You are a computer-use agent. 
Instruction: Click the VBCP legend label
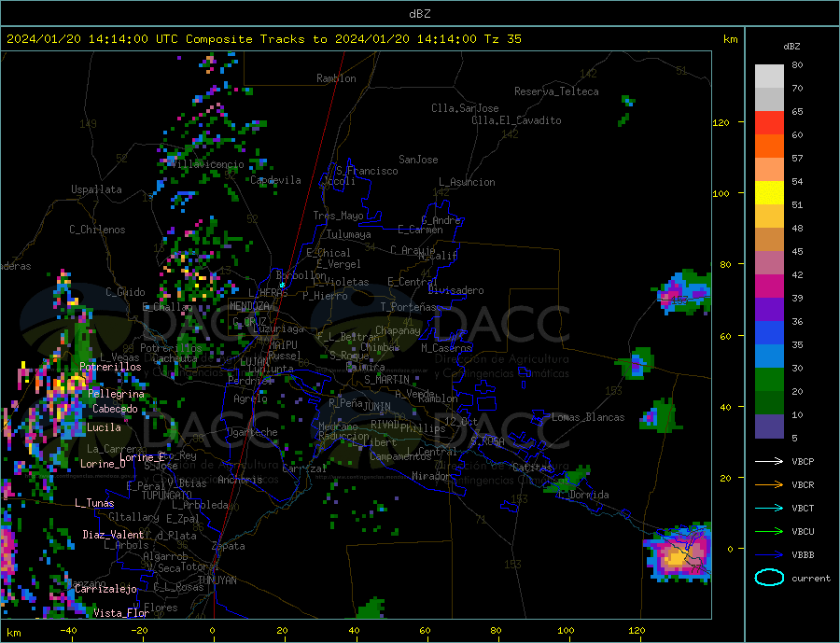coord(803,461)
